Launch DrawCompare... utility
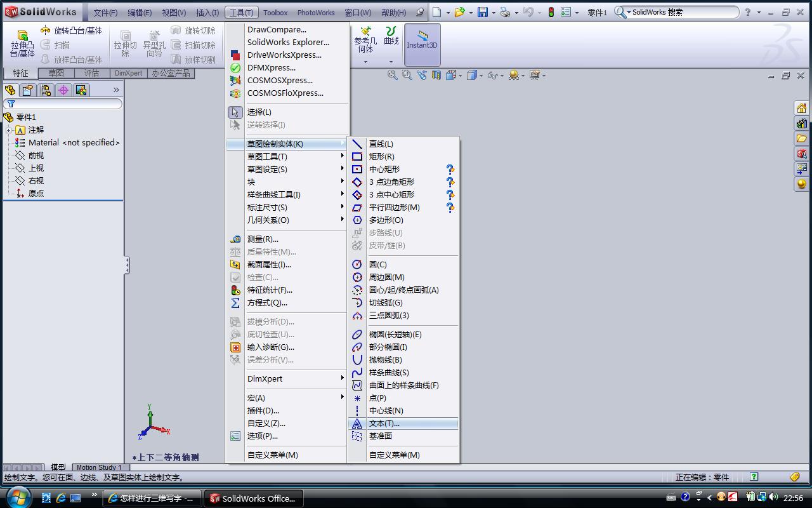 (287, 30)
